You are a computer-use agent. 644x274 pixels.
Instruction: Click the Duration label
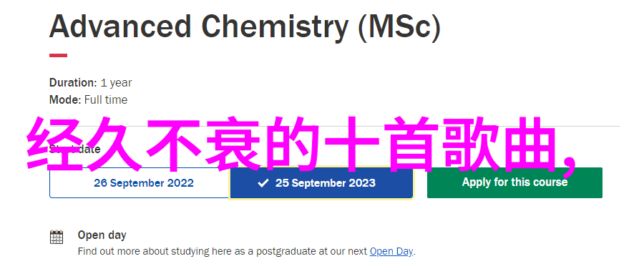[x=73, y=82]
